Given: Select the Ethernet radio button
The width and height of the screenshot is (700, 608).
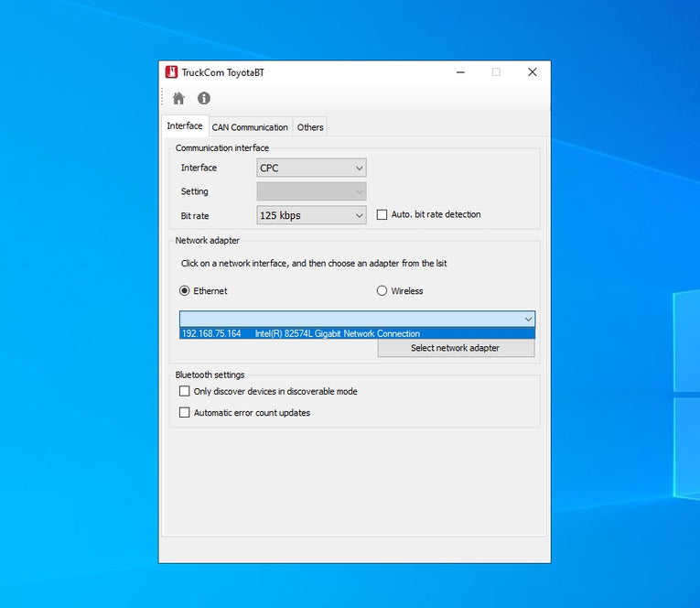Looking at the screenshot, I should tap(185, 291).
